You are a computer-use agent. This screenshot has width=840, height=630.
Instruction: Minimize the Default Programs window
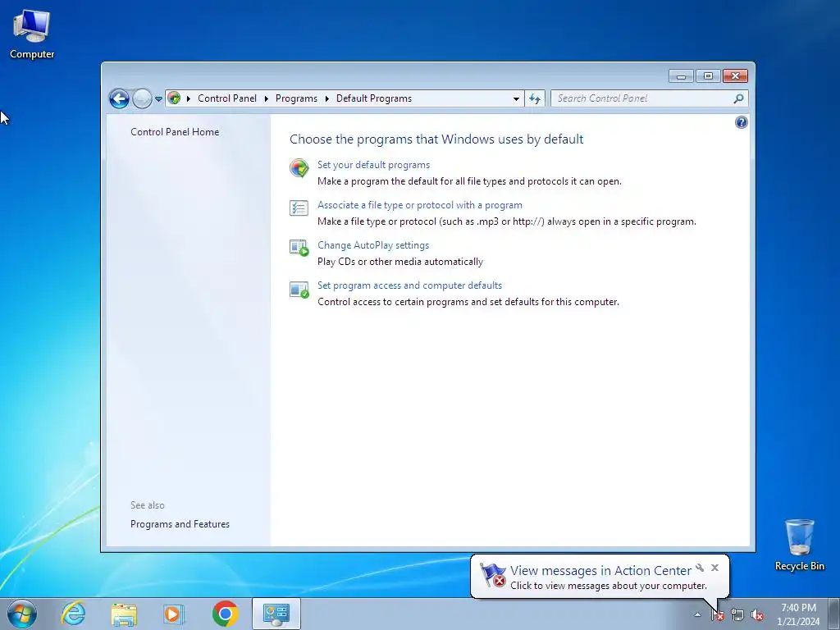[x=681, y=76]
